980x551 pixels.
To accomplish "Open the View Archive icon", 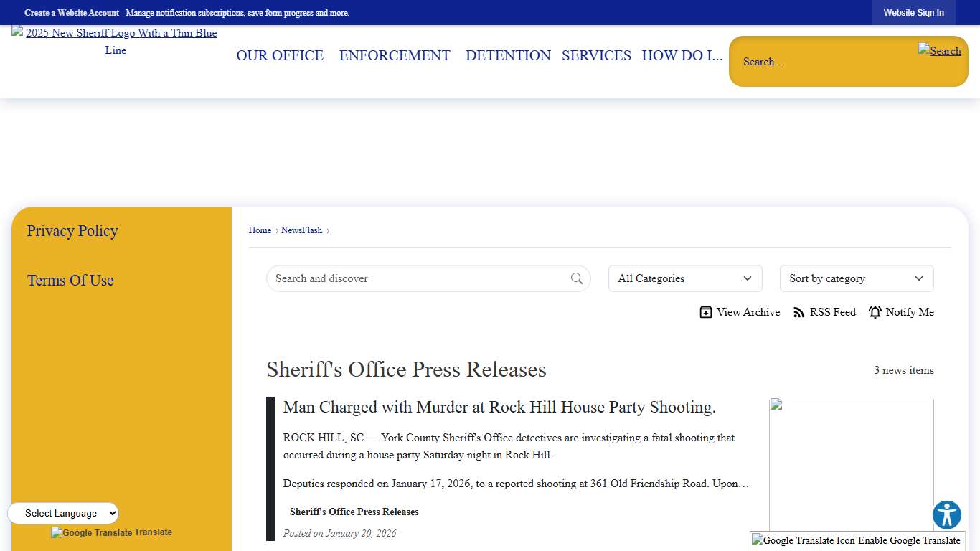I will click(x=706, y=312).
